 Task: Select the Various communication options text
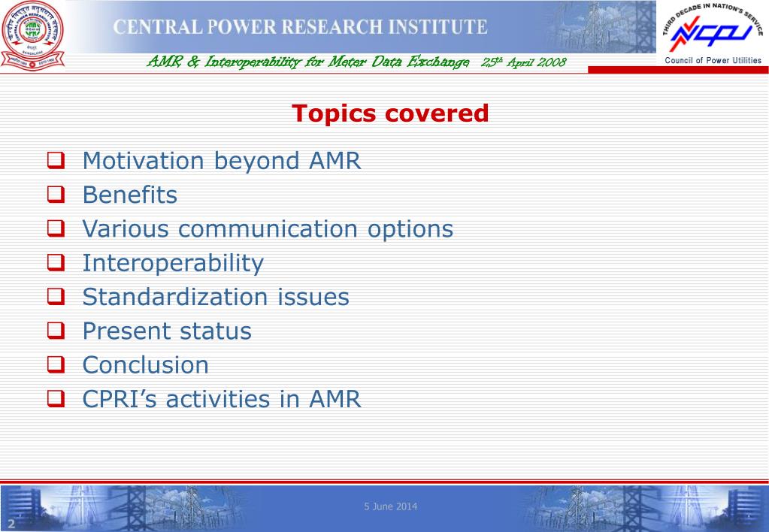[268, 229]
